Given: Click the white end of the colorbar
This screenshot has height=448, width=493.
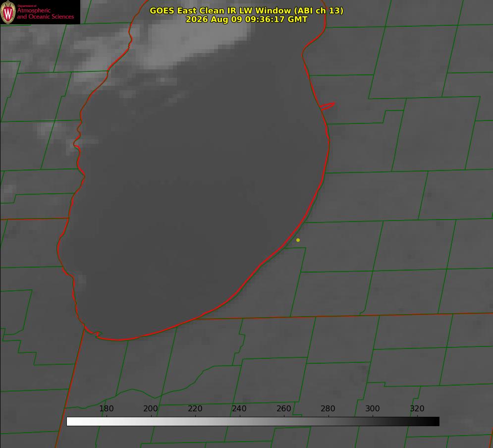Looking at the screenshot, I should 72,421.
